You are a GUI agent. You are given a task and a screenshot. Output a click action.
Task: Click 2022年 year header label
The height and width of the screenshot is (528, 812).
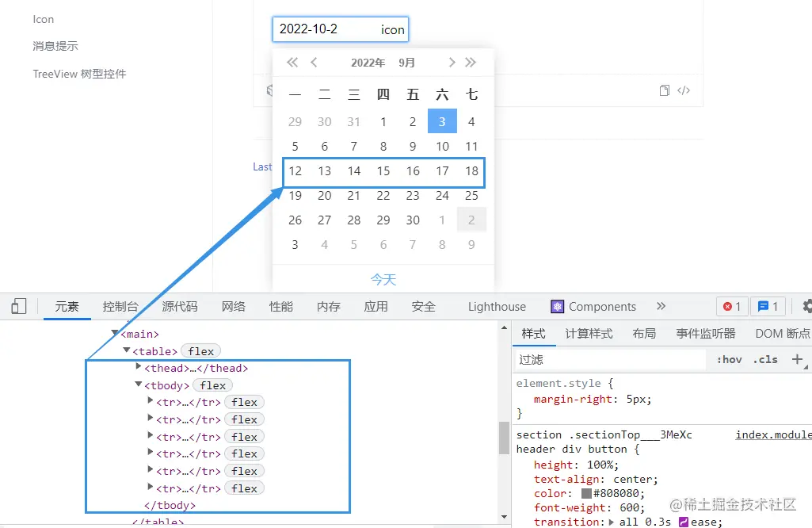(x=368, y=63)
